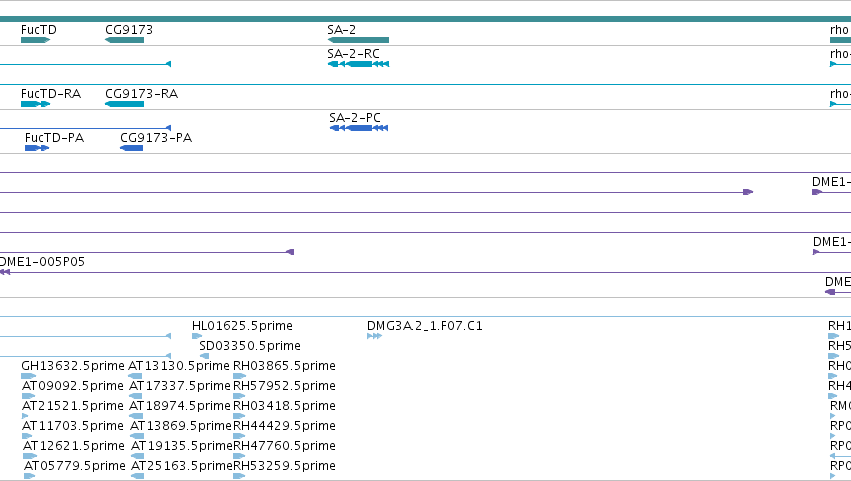Viewport: 851px width, 481px height.
Task: Select the CG9173-PA protein glyph
Action: (131, 148)
